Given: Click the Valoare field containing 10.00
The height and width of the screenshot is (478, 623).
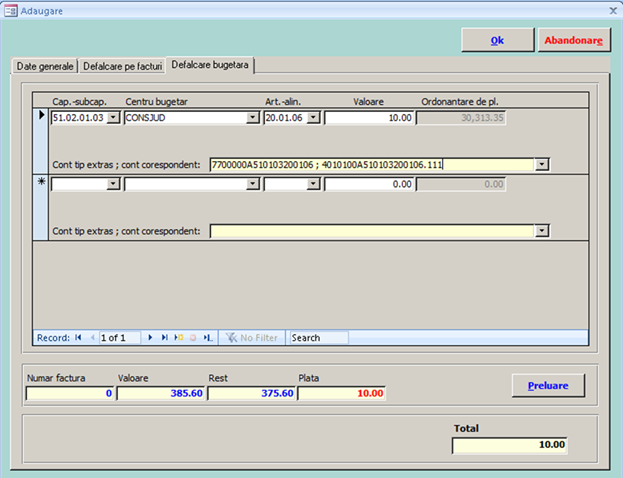Looking at the screenshot, I should click(369, 117).
